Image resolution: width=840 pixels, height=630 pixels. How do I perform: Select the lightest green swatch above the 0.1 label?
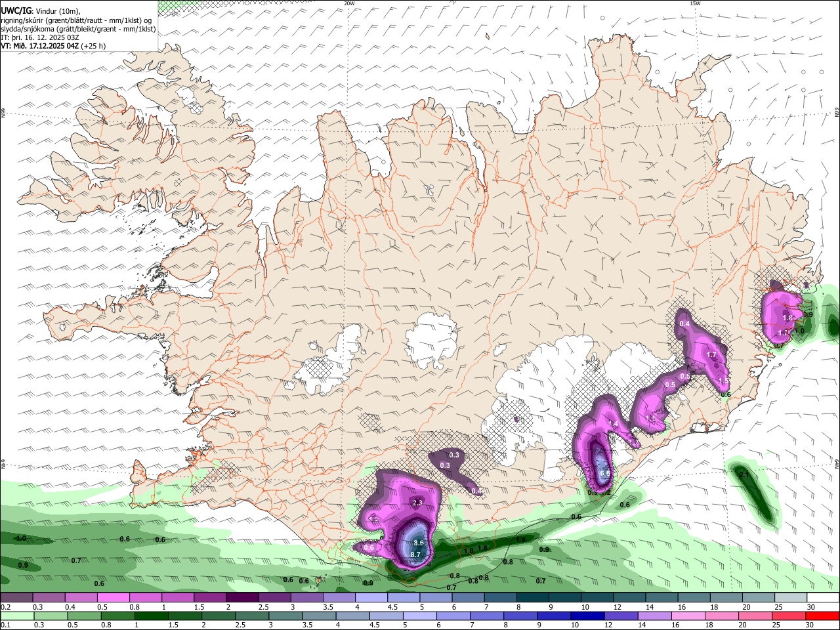[16, 616]
